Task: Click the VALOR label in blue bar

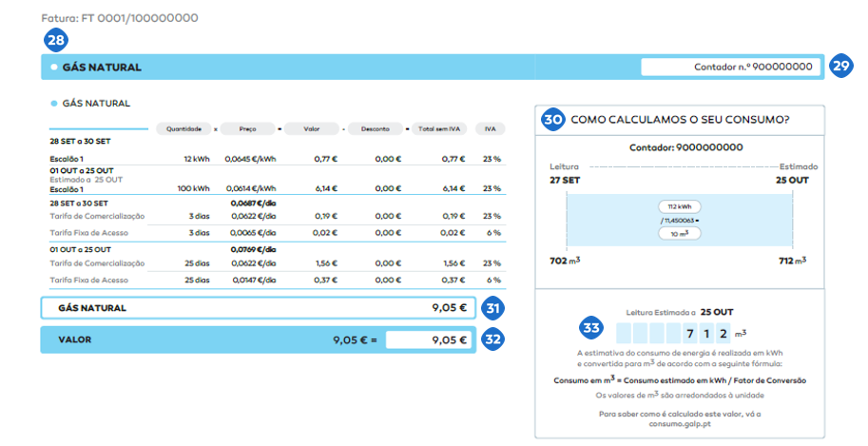Action: click(x=75, y=339)
